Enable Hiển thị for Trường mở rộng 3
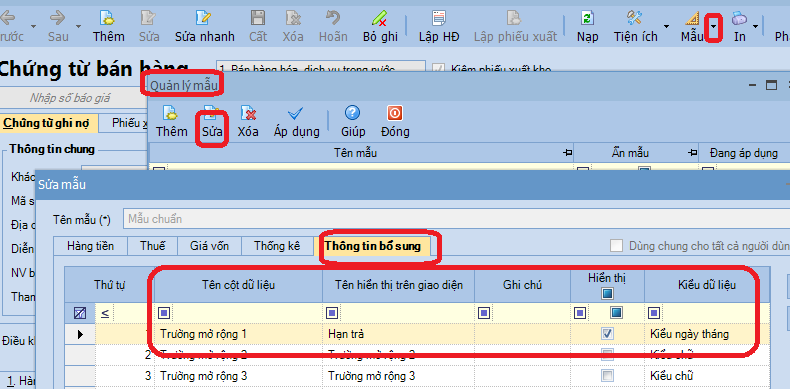This screenshot has height=389, width=790. click(x=608, y=376)
